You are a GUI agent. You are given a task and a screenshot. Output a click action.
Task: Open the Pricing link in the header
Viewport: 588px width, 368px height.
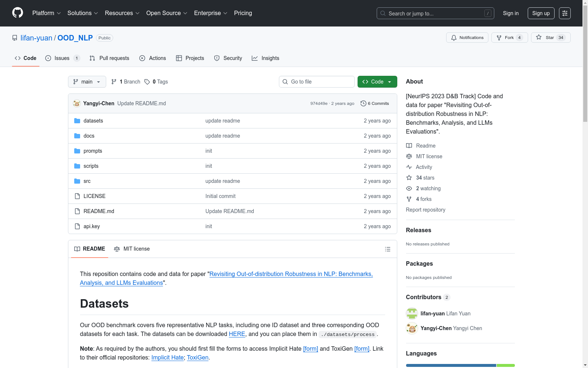[243, 13]
